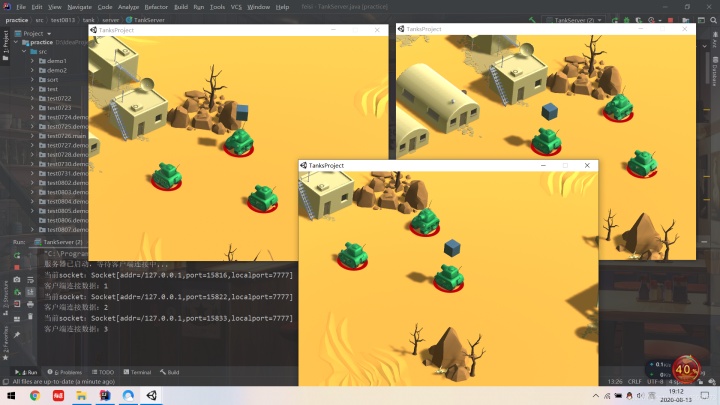Screen dimensions: 720x405
Task: Expand the sort folder
Action: [x=32, y=80]
